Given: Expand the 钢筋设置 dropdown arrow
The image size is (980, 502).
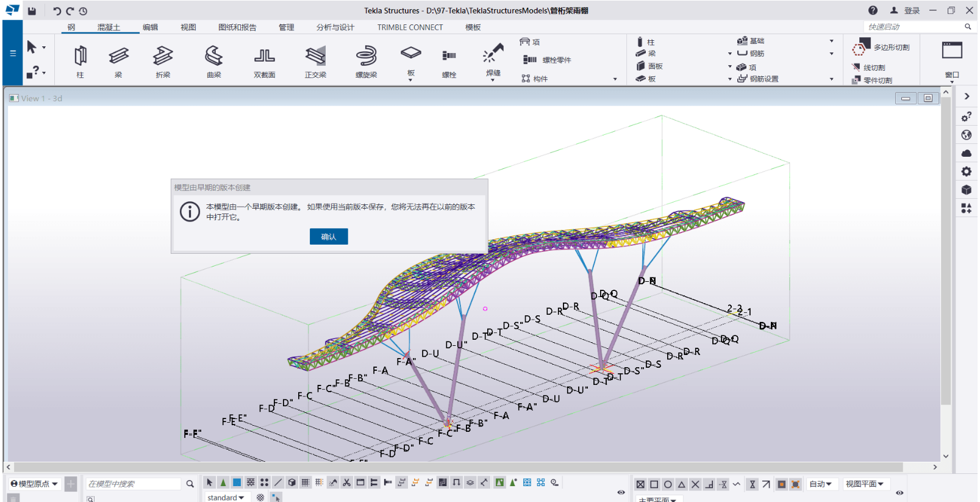Looking at the screenshot, I should pos(831,79).
